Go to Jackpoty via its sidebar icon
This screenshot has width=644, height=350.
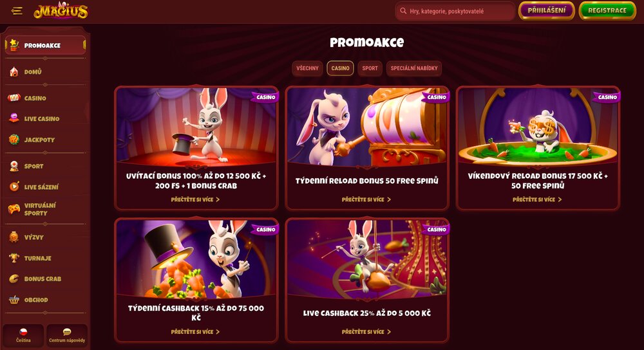point(14,140)
